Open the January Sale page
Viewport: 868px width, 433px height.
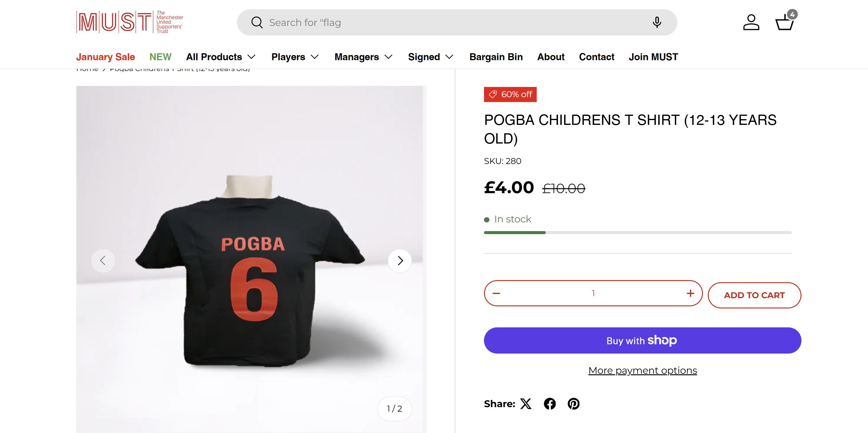point(105,57)
